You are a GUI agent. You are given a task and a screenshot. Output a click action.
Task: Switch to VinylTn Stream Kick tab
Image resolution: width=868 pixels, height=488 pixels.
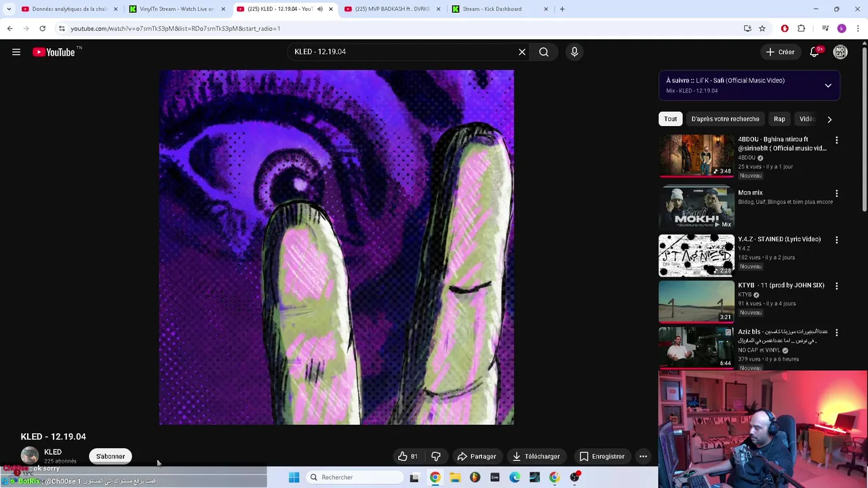(x=176, y=9)
